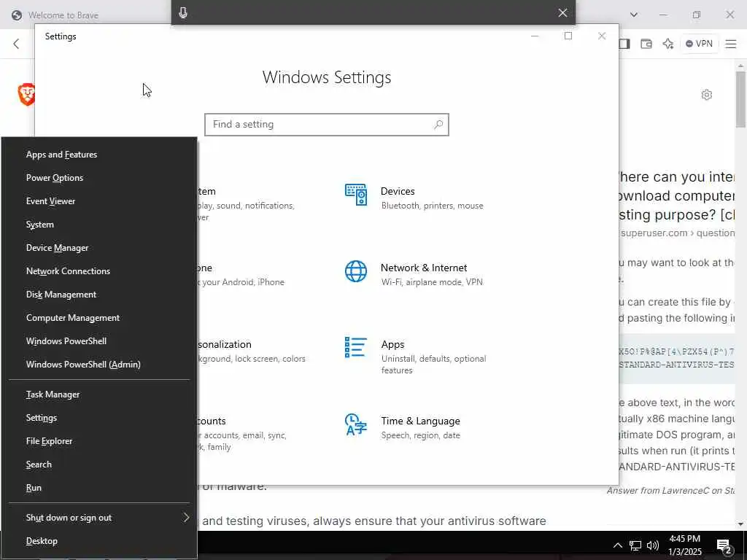This screenshot has height=560, width=747.
Task: Click the Time & Language title
Action: (x=420, y=421)
